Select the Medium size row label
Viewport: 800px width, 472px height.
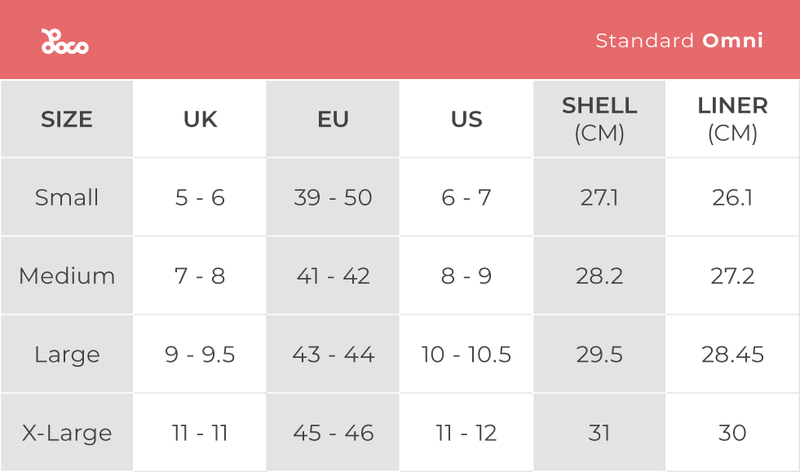point(67,275)
